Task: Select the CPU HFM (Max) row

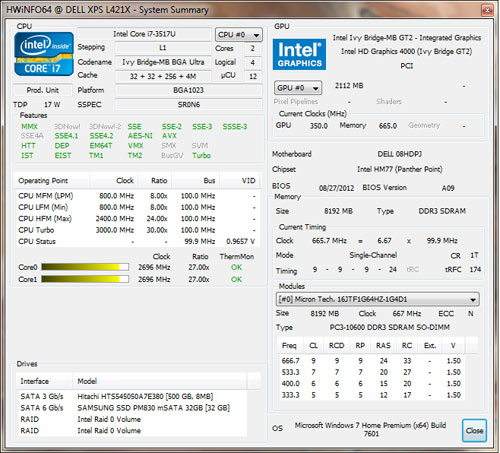Action: tap(137, 219)
